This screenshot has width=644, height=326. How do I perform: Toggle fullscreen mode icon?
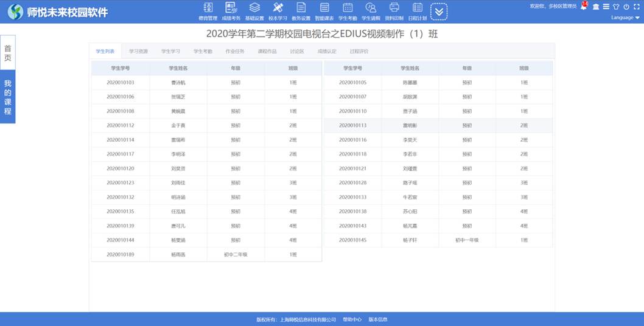(636, 7)
